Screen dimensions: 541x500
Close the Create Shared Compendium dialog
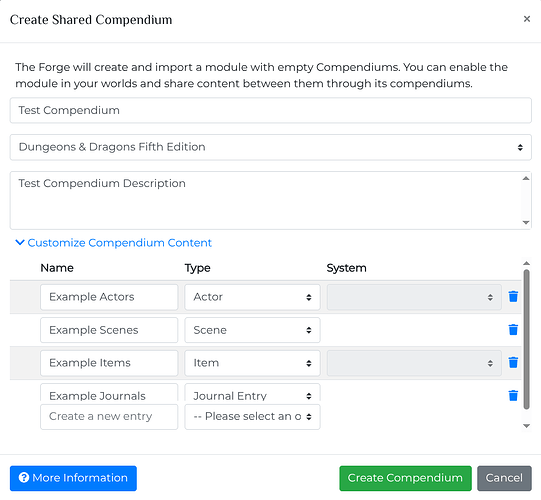point(527,19)
